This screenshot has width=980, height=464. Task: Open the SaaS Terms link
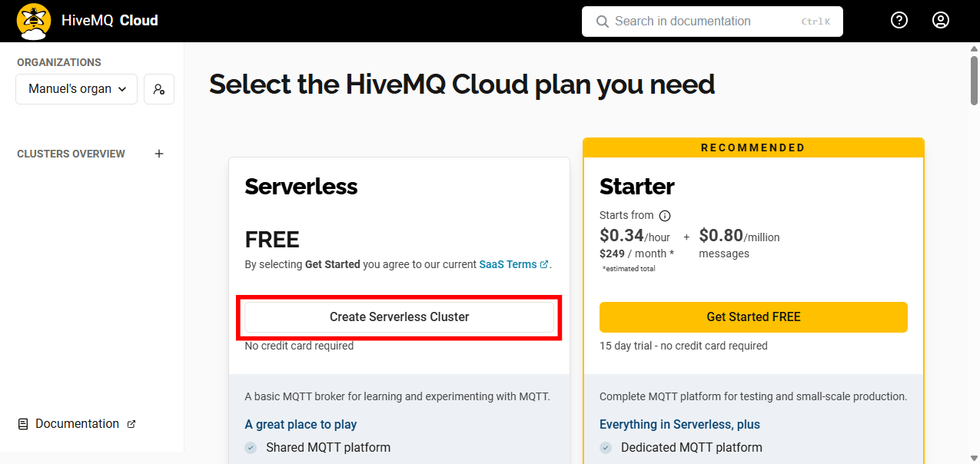click(508, 263)
